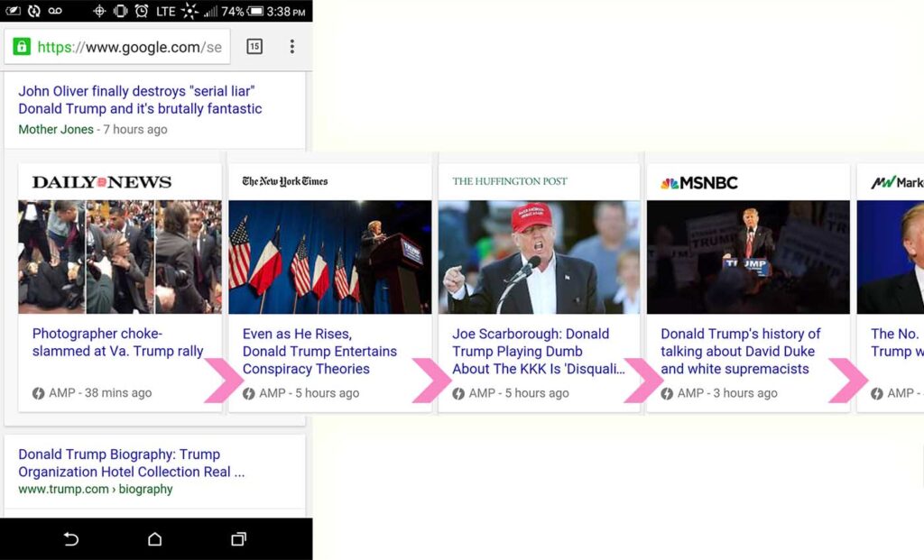Open the David Duke history headline
The image size is (924, 560).
[x=741, y=351]
